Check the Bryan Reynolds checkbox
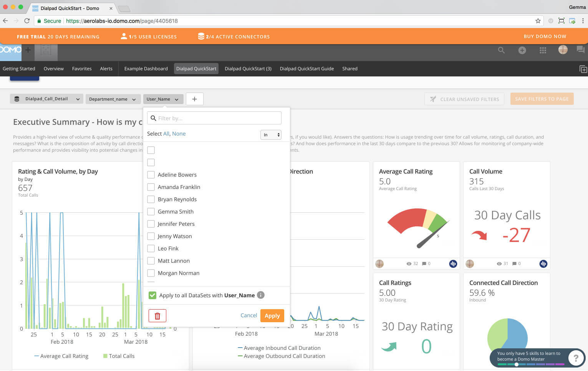The height and width of the screenshot is (371, 588). point(151,199)
